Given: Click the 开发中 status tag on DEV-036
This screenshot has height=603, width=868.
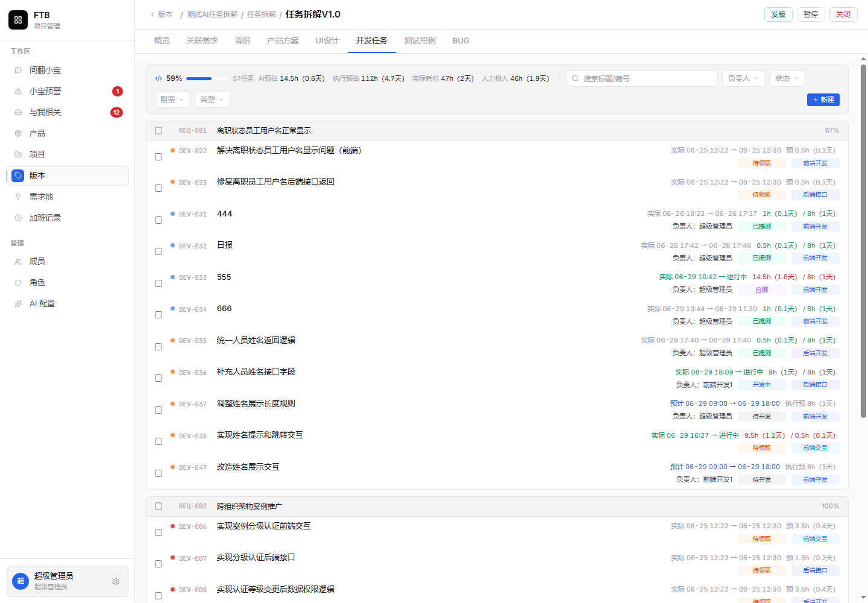Looking at the screenshot, I should 762,385.
